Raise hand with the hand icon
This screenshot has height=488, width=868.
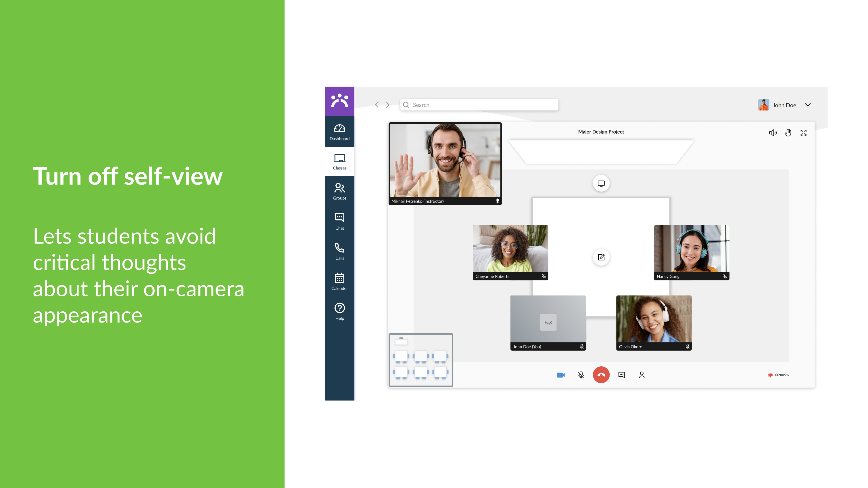[788, 133]
